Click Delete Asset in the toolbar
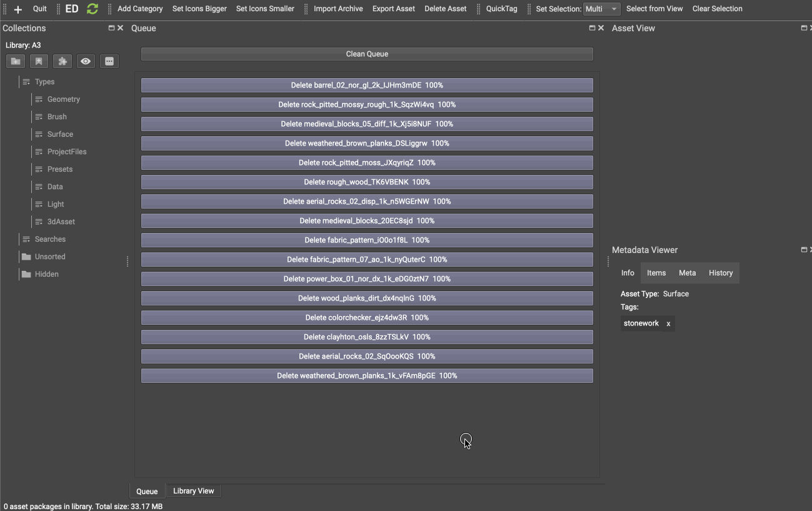The width and height of the screenshot is (812, 511). [446, 9]
